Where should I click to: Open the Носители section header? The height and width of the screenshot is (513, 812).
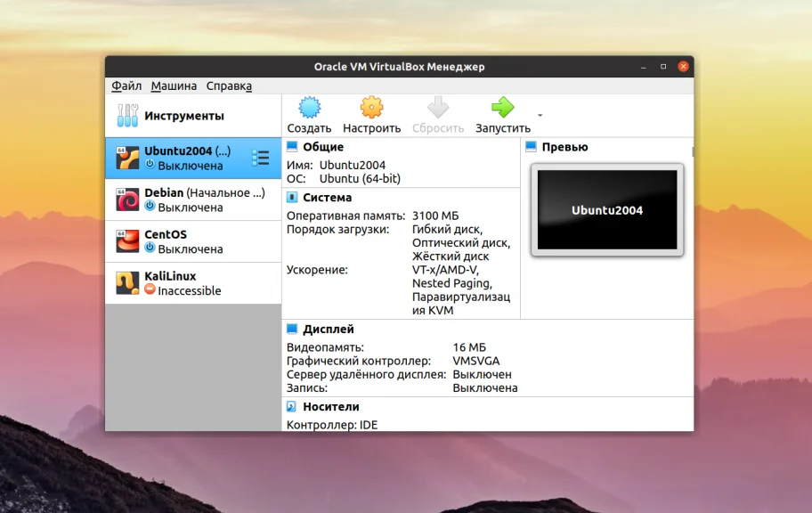click(x=331, y=407)
